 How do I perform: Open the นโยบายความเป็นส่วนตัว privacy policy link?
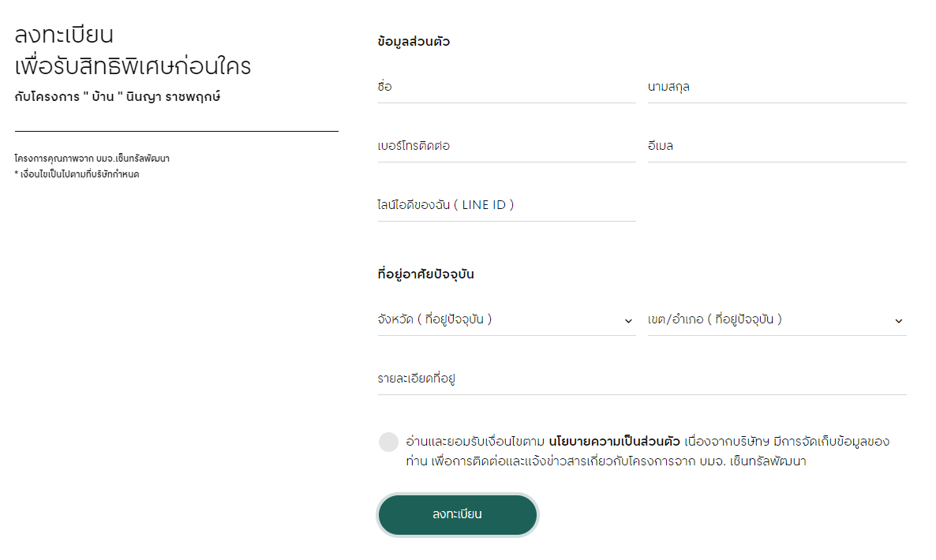pyautogui.click(x=614, y=441)
